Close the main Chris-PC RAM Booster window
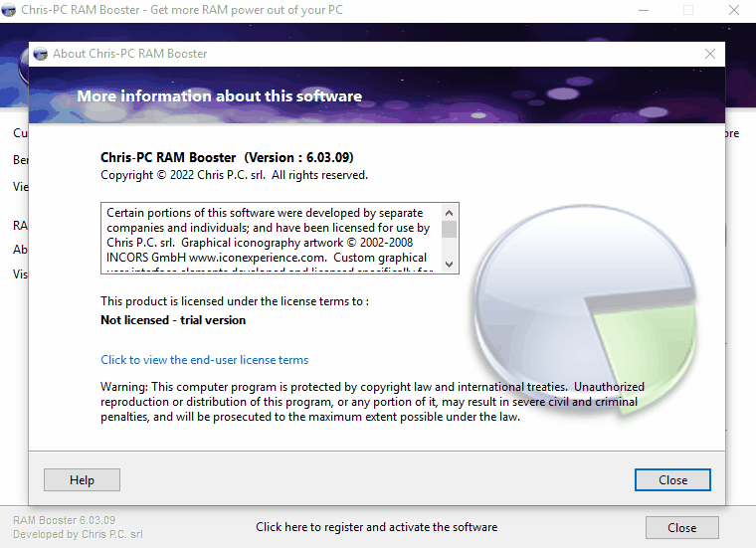This screenshot has width=756, height=548. point(734,10)
